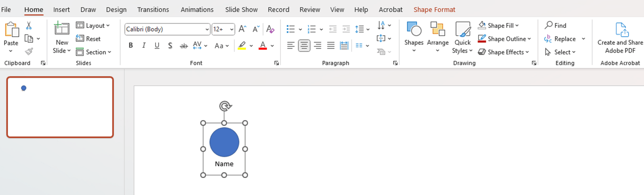Toggle Underline formatting
The image size is (644, 195).
(157, 46)
